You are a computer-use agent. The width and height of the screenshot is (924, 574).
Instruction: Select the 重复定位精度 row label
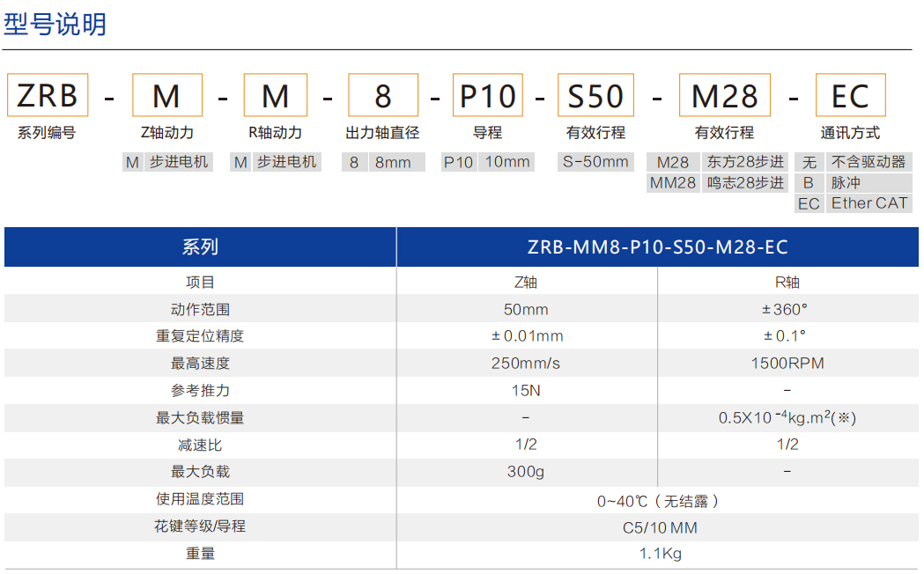point(201,335)
